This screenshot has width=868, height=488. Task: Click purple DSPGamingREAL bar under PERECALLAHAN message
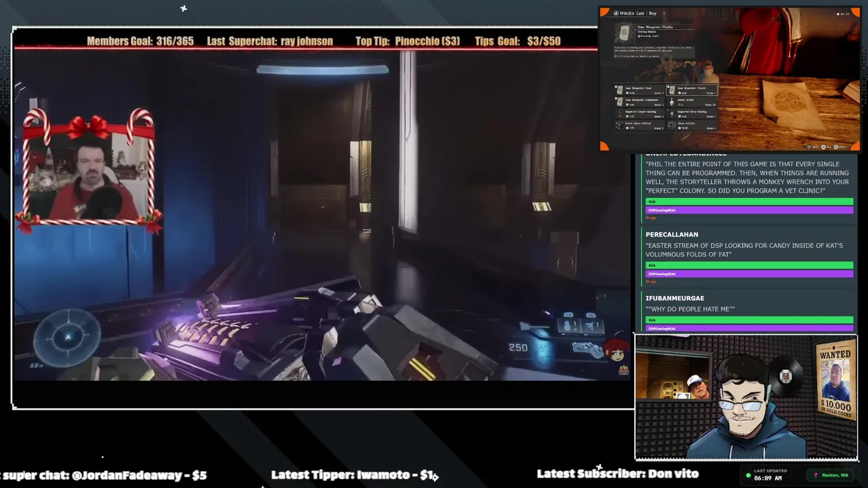[749, 274]
